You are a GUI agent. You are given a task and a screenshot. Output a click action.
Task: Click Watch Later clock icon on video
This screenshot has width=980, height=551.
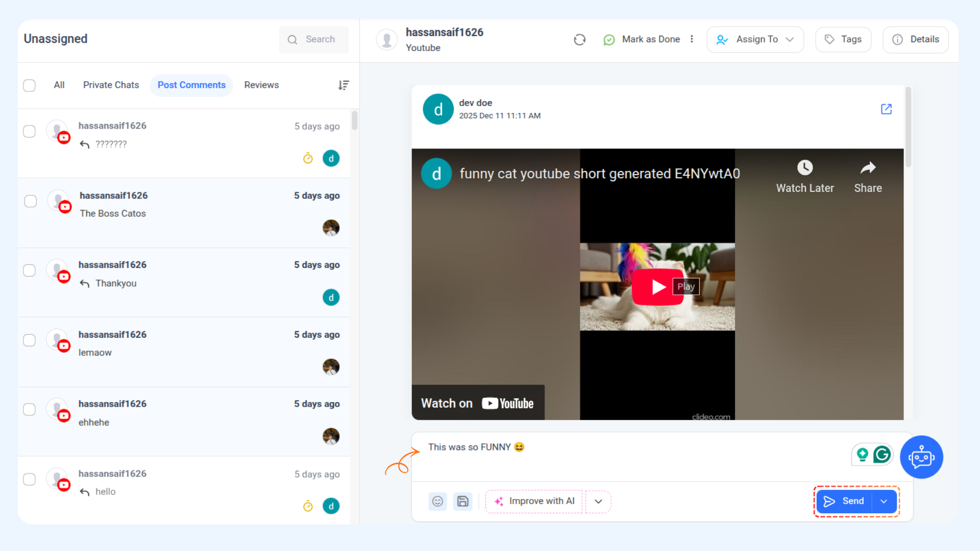coord(804,168)
